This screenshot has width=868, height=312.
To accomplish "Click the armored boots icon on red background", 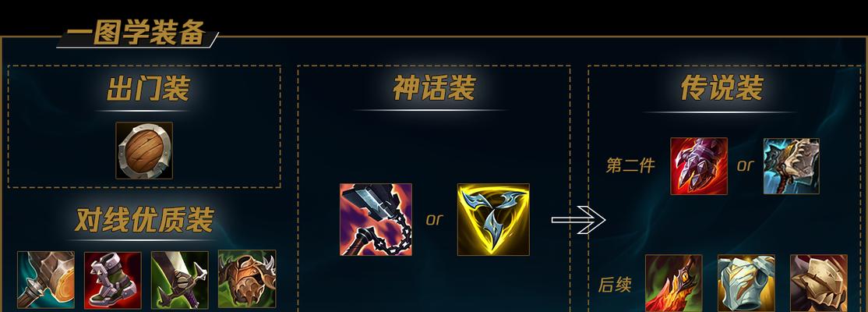I will coord(113,280).
